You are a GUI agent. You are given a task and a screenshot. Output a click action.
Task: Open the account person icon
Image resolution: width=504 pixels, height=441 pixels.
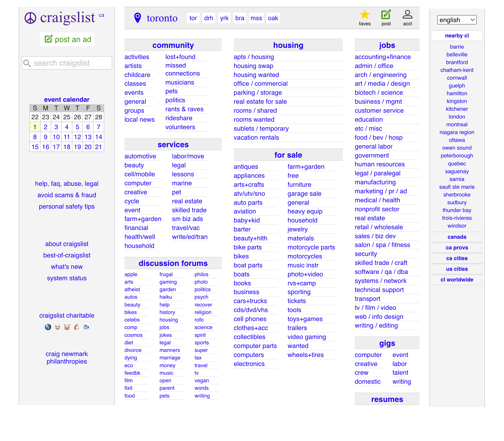pyautogui.click(x=407, y=15)
